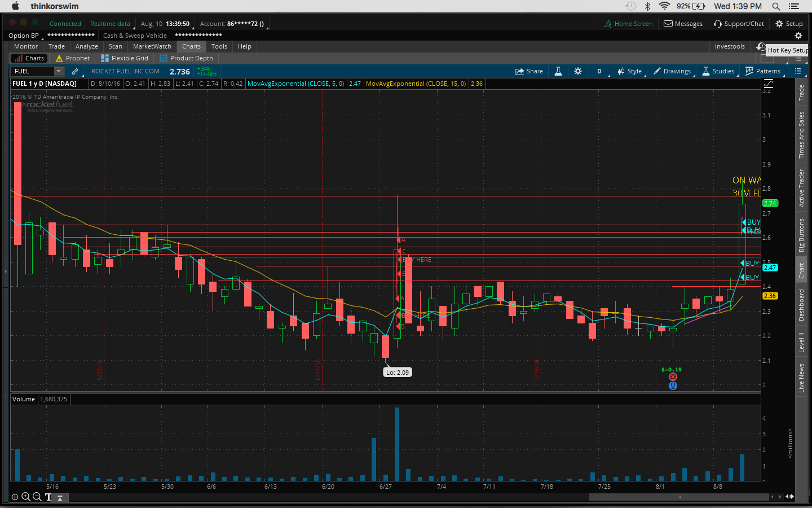Screen dimensions: 812x508
Task: Open the Patterns menu
Action: tap(763, 71)
